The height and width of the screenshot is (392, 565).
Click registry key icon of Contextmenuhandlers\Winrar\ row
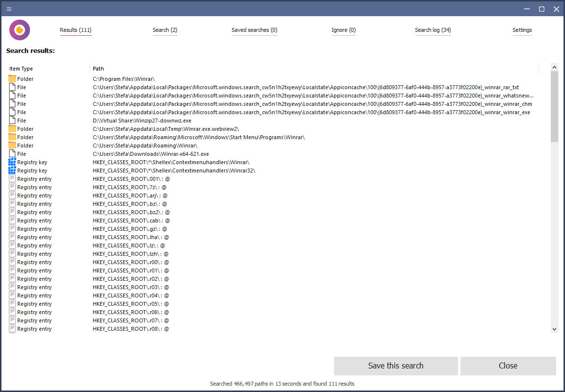(12, 162)
